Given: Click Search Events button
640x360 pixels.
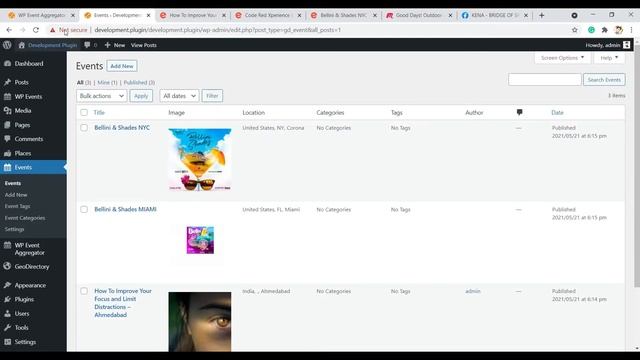Looking at the screenshot, I should [604, 80].
